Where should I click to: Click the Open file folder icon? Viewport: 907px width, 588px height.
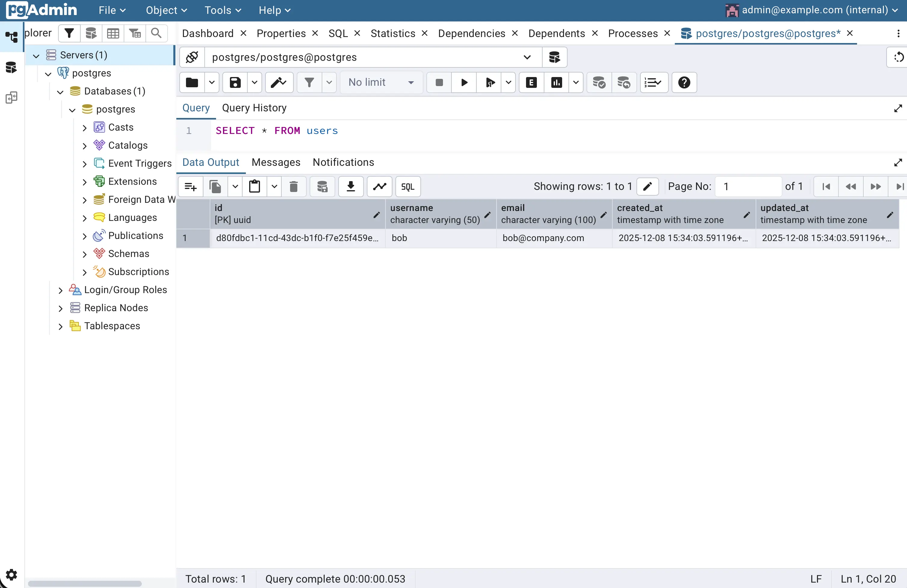point(192,82)
